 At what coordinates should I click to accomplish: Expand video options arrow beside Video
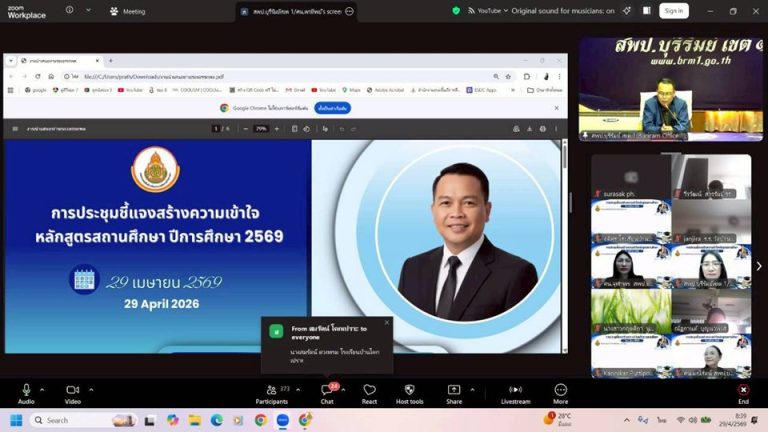pyautogui.click(x=91, y=390)
